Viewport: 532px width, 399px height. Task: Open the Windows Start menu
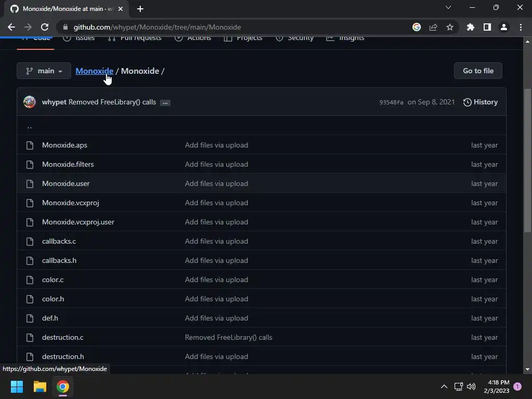17,387
